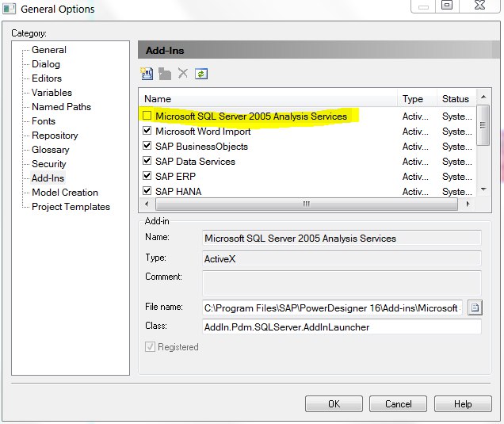Image resolution: width=504 pixels, height=424 pixels.
Task: Select the Add-Ins category
Action: pyautogui.click(x=48, y=178)
